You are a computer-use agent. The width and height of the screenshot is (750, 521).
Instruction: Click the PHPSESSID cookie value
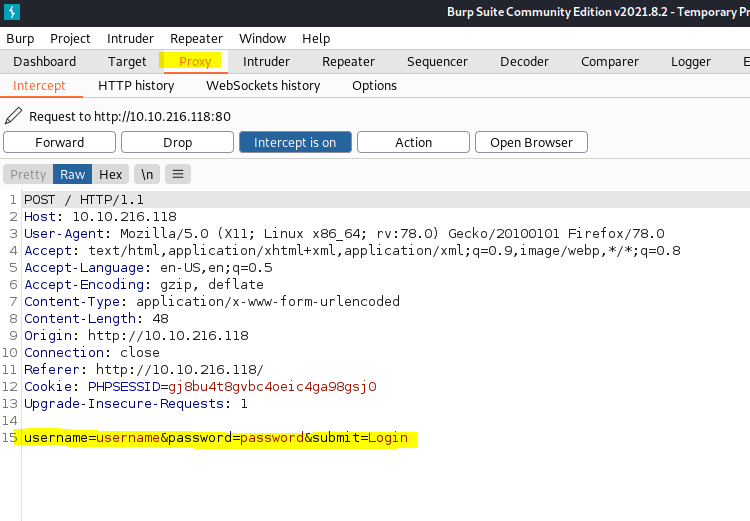272,387
